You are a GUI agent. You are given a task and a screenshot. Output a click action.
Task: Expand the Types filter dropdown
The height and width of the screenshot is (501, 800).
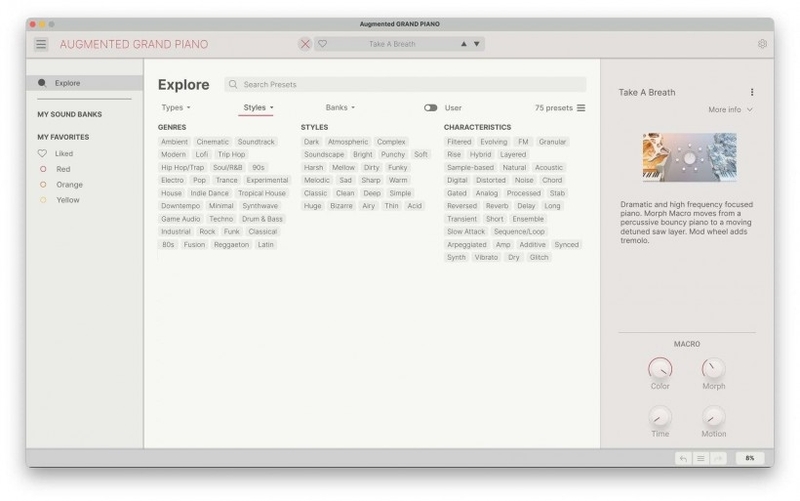point(176,108)
